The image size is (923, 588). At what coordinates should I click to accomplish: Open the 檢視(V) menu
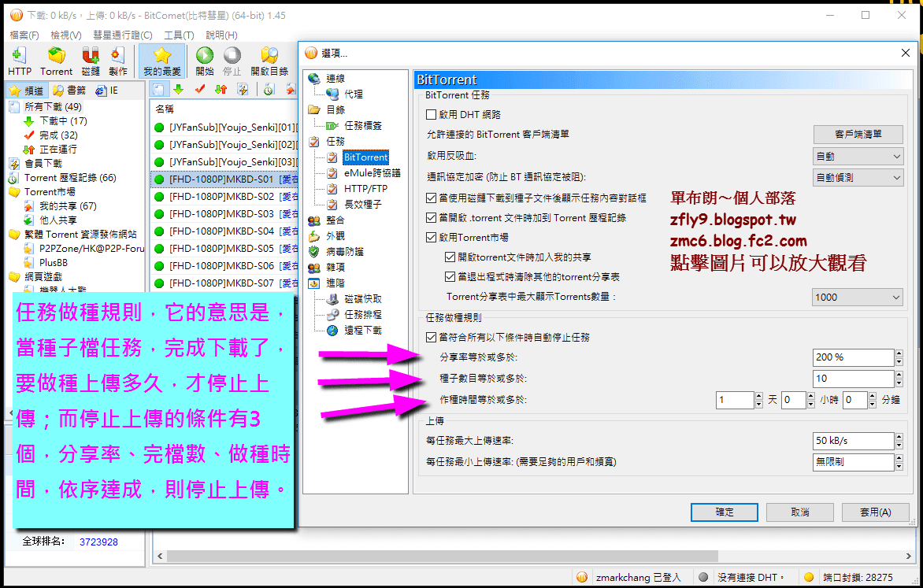pos(66,35)
